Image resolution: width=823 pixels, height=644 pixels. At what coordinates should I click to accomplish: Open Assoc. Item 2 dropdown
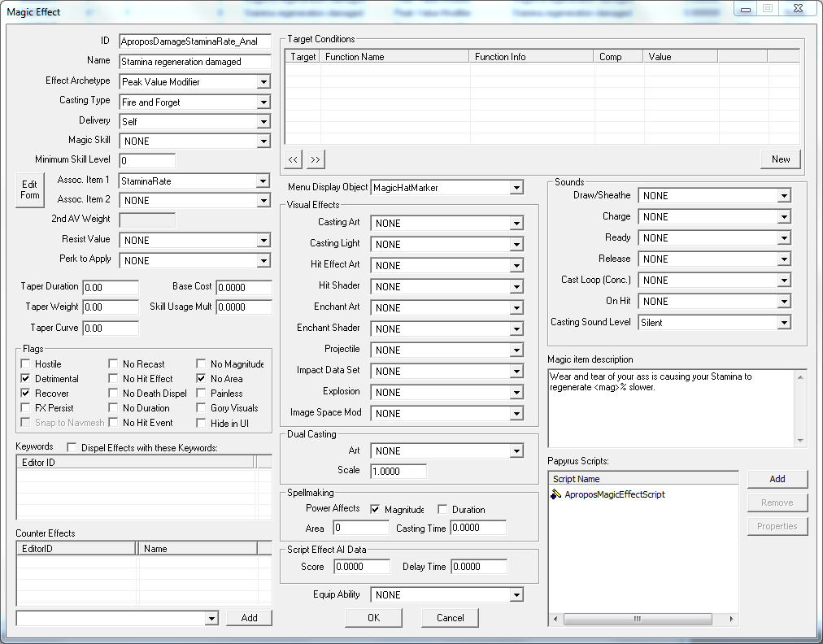[x=263, y=201]
